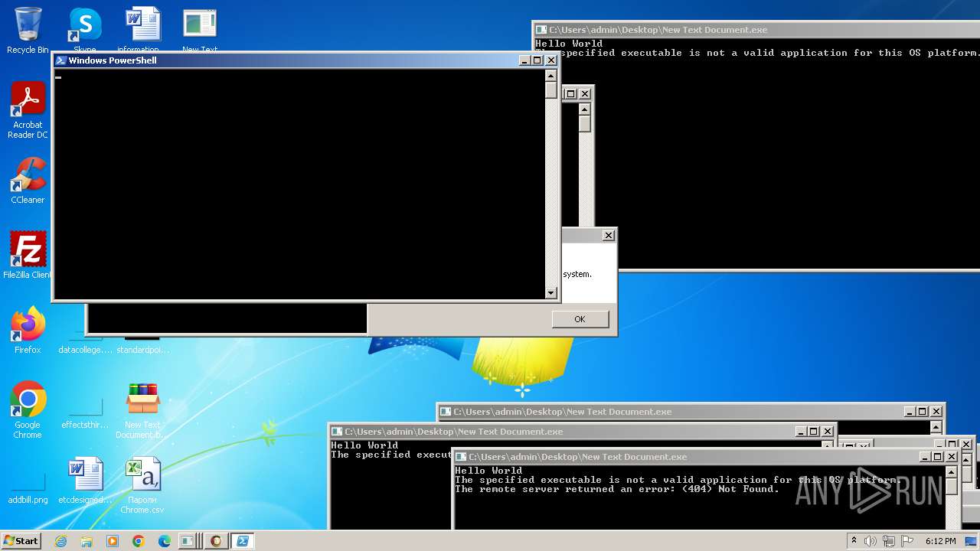Switch to the PowerShell taskbar button
Image resolution: width=980 pixels, height=551 pixels.
coord(243,541)
